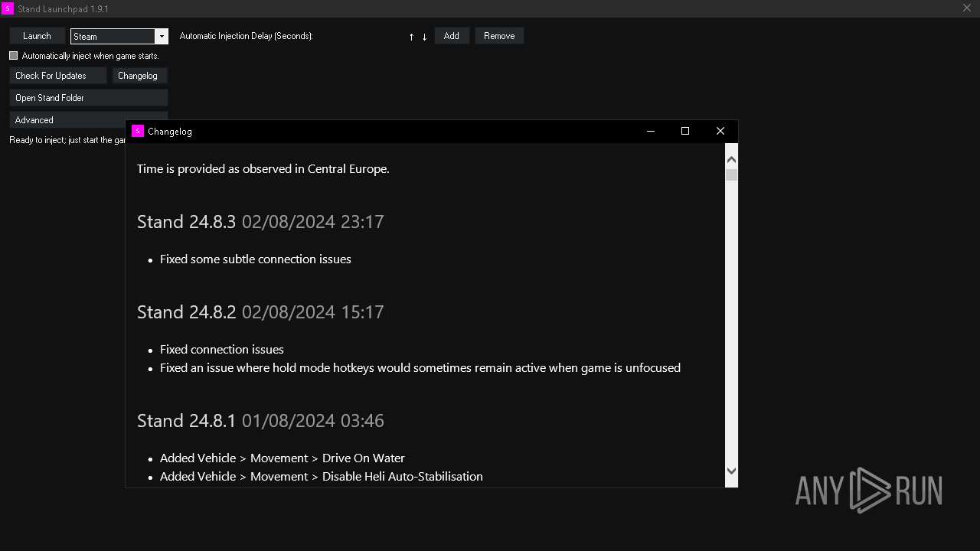Click the 'Ready to inject' status text
The height and width of the screenshot is (551, 980).
click(67, 141)
